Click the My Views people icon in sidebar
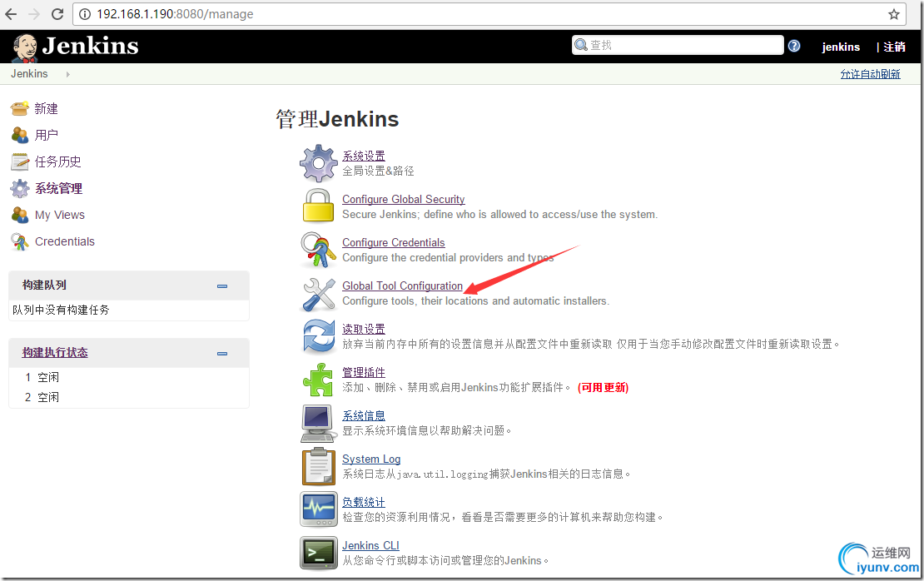 [20, 215]
